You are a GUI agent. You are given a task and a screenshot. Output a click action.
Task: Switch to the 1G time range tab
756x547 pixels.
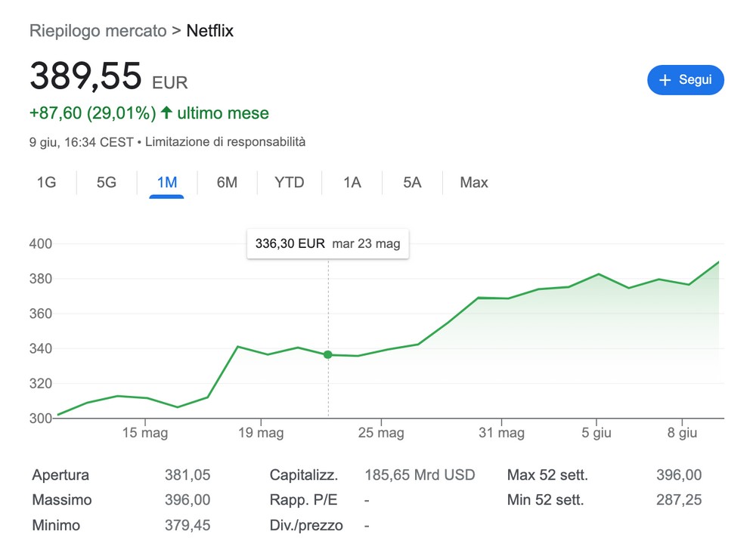click(x=46, y=182)
